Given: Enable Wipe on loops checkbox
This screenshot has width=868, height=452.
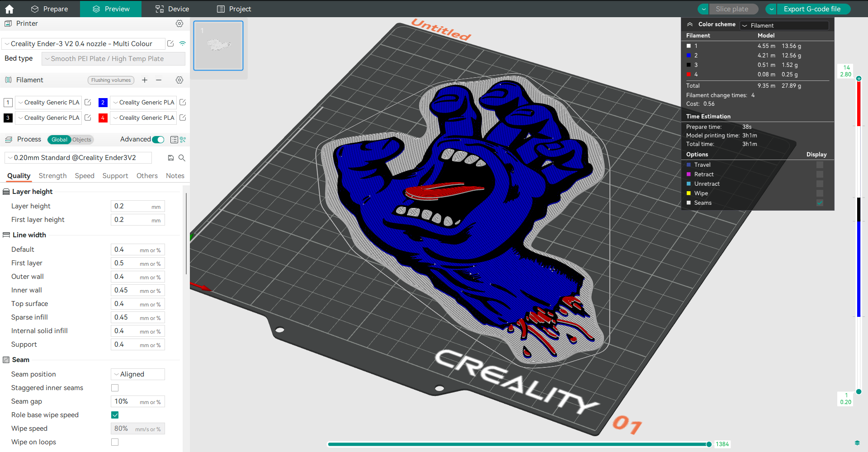Looking at the screenshot, I should click(115, 442).
